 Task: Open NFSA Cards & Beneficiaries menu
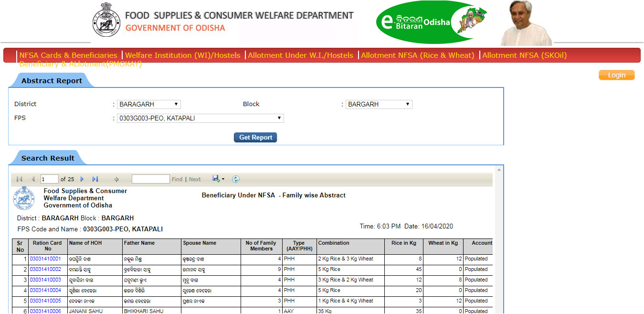point(68,55)
